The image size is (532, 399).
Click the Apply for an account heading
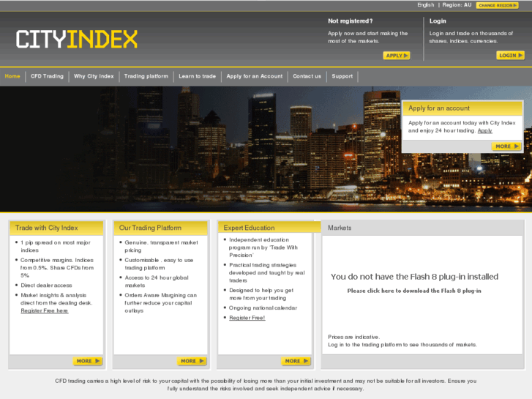[x=439, y=108]
